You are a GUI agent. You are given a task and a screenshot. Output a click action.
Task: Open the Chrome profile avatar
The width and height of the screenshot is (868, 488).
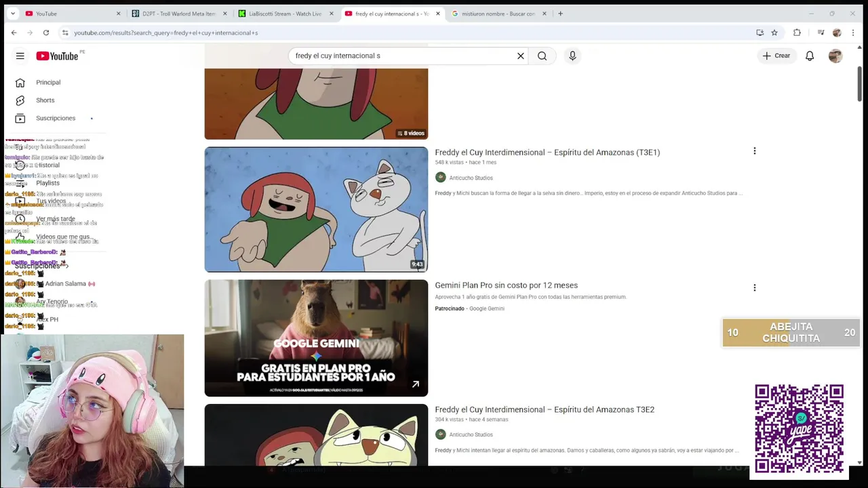click(x=837, y=33)
